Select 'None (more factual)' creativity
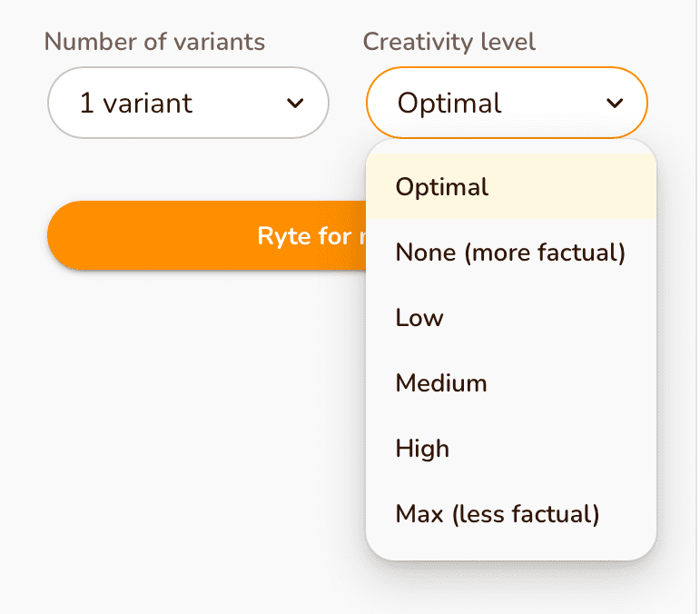This screenshot has width=700, height=614. 510,253
